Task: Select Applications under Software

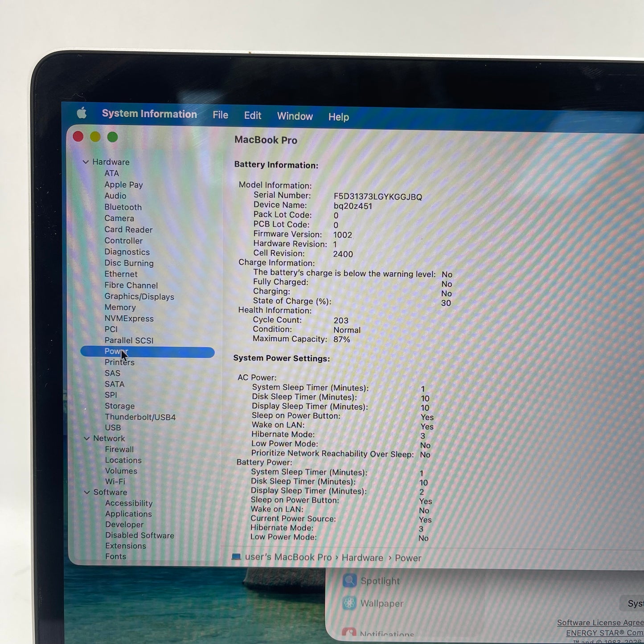Action: (128, 514)
